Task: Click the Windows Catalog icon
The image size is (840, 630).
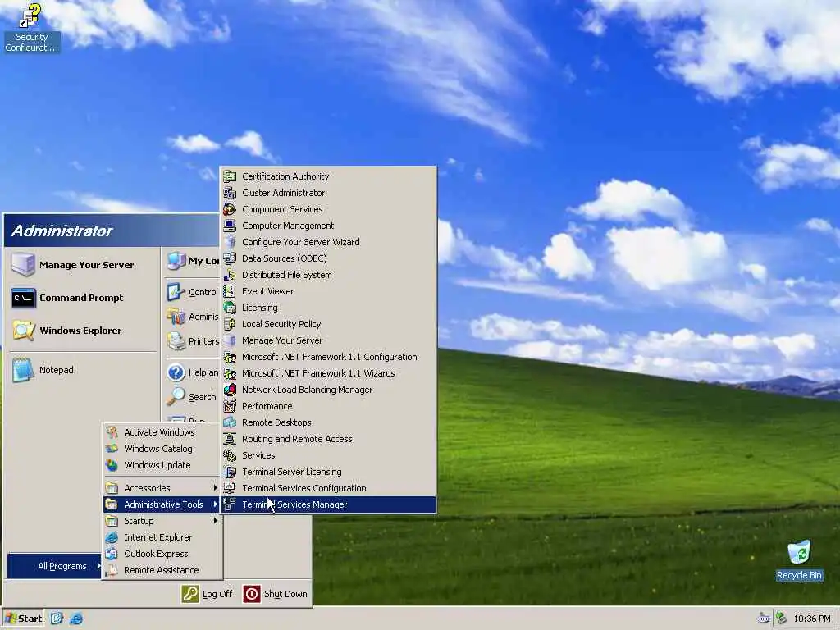Action: coord(112,449)
